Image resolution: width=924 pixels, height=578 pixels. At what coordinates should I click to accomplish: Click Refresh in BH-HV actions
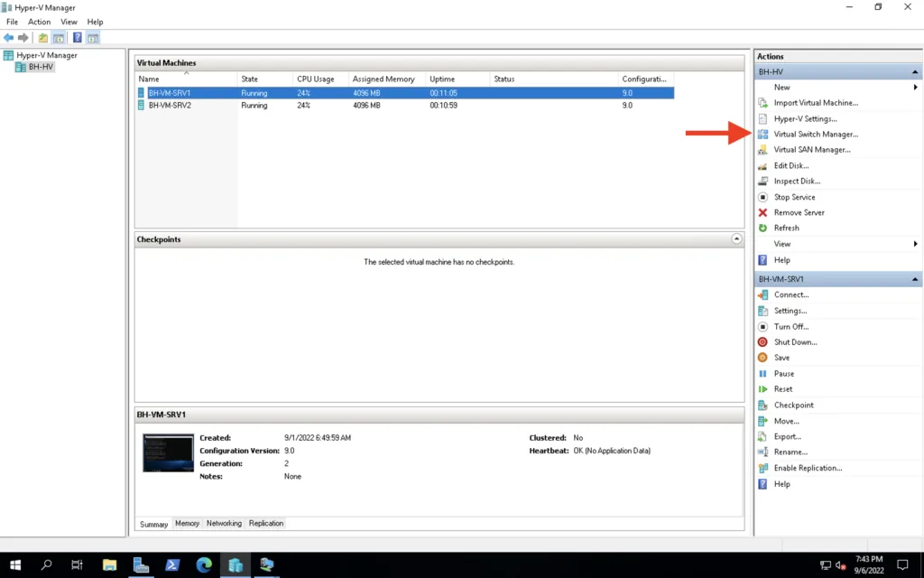click(786, 228)
